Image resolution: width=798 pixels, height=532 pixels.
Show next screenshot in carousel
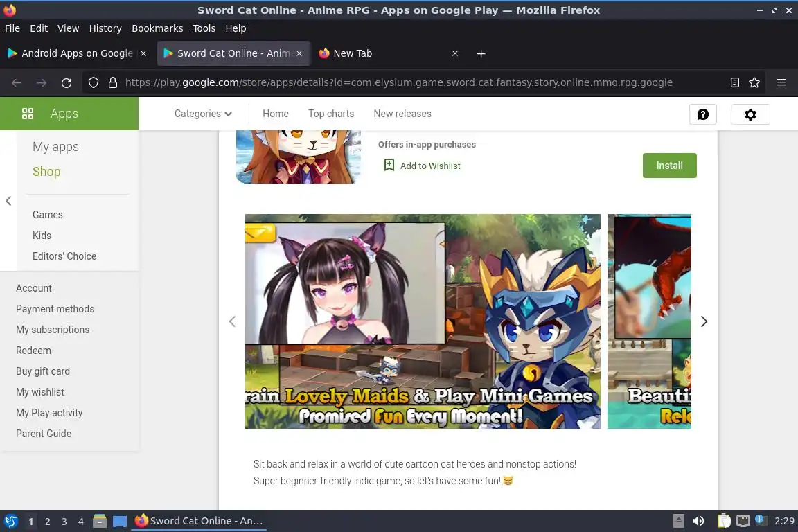[x=704, y=321]
